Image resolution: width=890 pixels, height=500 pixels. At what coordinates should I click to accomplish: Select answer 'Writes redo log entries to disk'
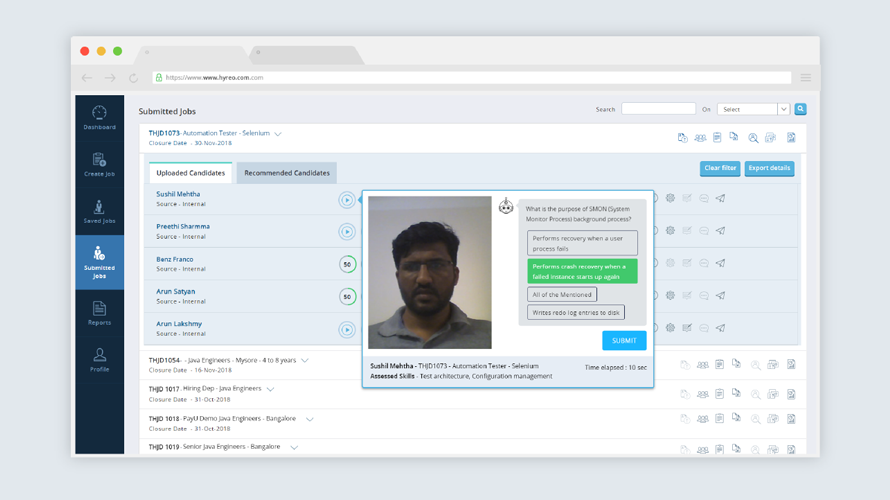(x=576, y=313)
